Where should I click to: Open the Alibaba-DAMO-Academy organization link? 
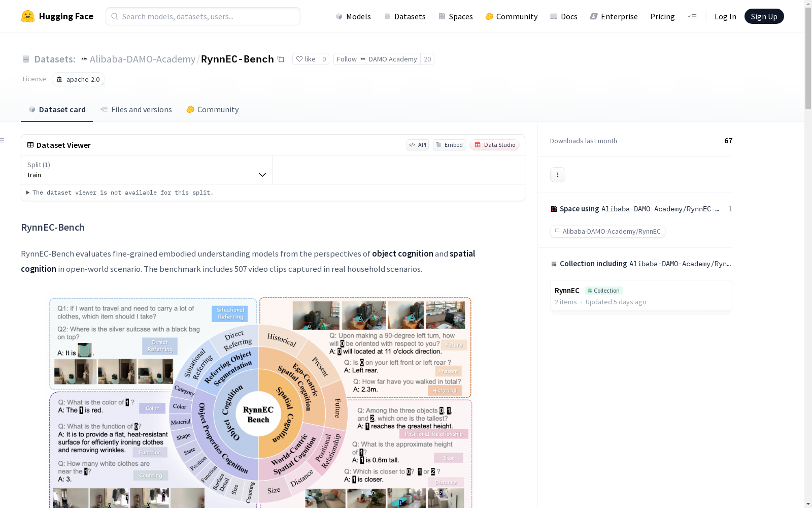click(x=143, y=59)
